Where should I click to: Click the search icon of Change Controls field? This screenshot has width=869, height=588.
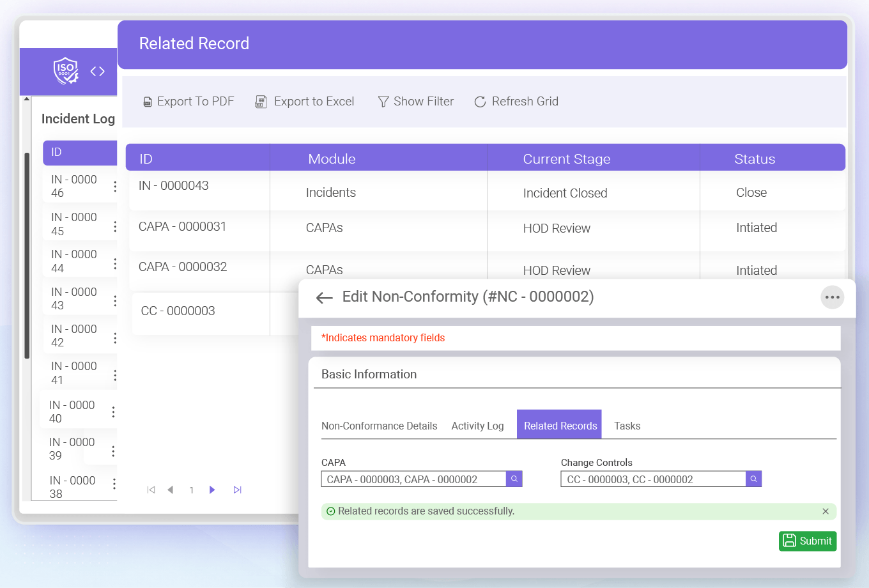(x=754, y=479)
